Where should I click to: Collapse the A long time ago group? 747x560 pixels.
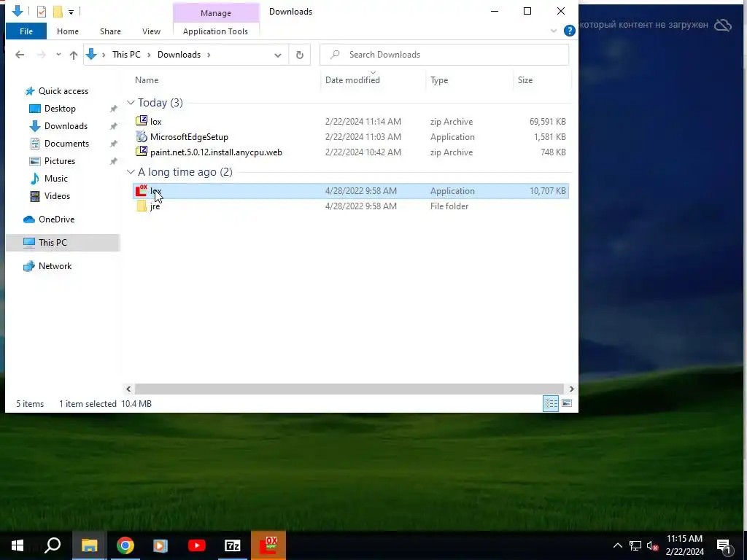(x=131, y=172)
